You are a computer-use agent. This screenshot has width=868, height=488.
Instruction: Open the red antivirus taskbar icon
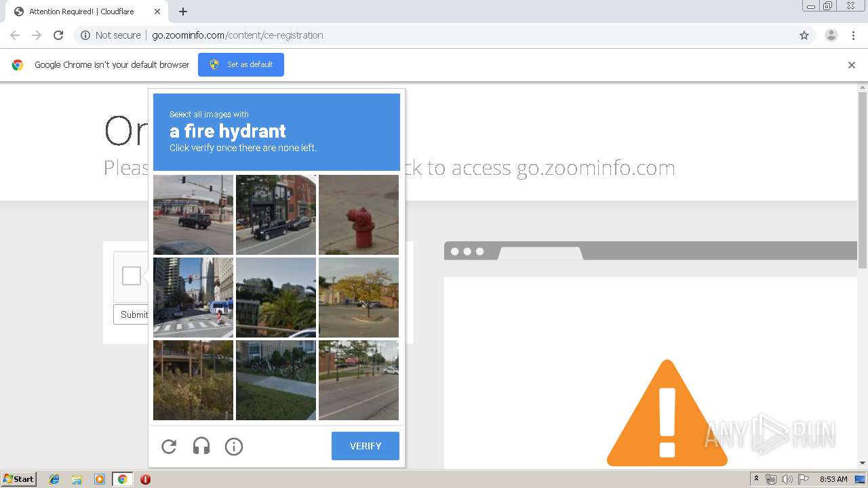(x=145, y=479)
